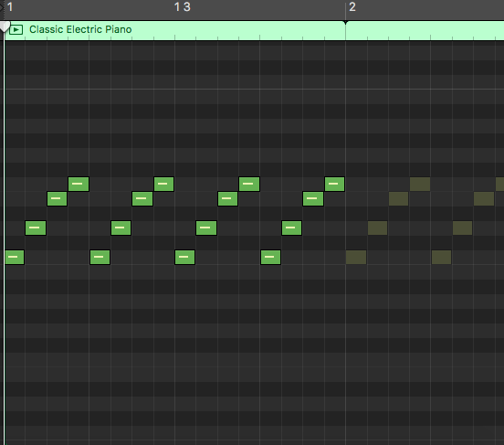Click the first dimmed loop note in highest row
This screenshot has height=445, width=504.
click(420, 184)
